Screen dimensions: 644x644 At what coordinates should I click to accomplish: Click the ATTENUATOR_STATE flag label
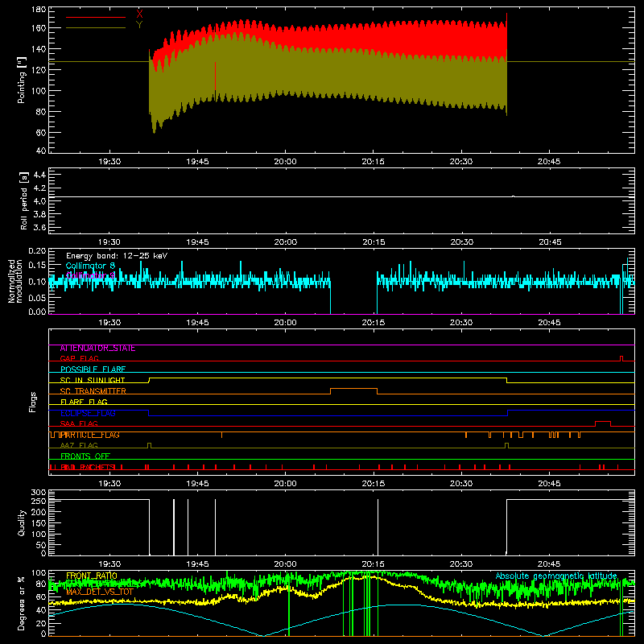97,349
